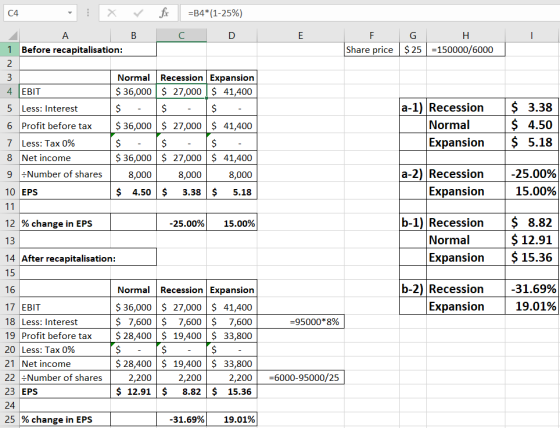Click cell 'After recapitalisation:'
The height and width of the screenshot is (428, 560).
click(x=88, y=258)
